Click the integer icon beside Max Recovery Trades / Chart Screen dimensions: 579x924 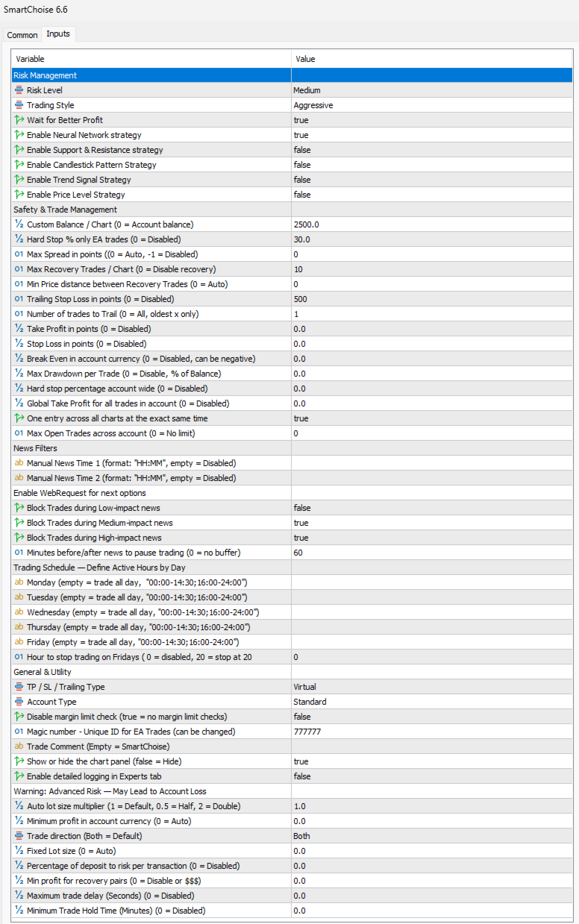point(19,269)
